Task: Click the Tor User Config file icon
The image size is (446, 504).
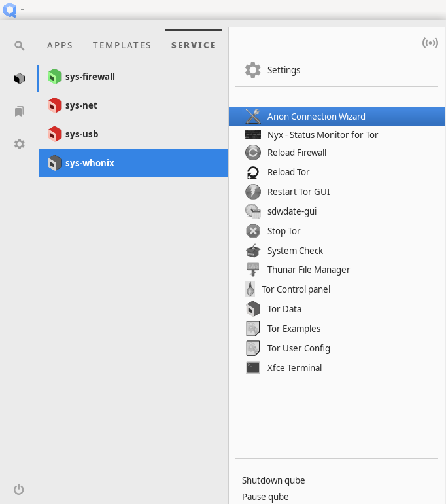Action: (x=253, y=348)
